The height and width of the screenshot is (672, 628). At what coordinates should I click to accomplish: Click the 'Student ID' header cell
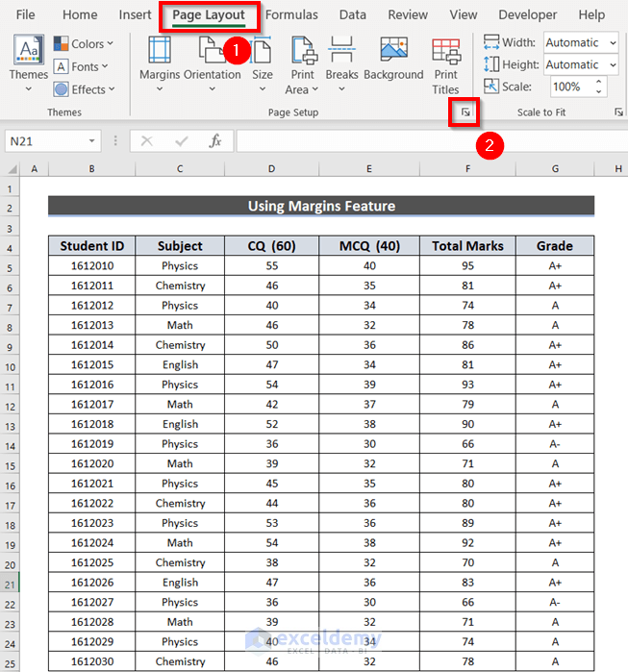click(x=91, y=246)
